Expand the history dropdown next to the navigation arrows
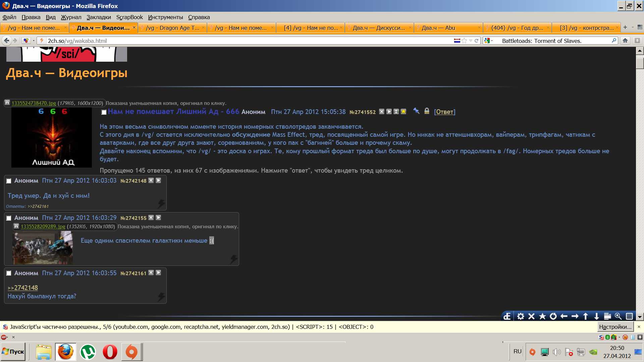Image resolution: width=644 pixels, height=362 pixels. click(x=34, y=41)
